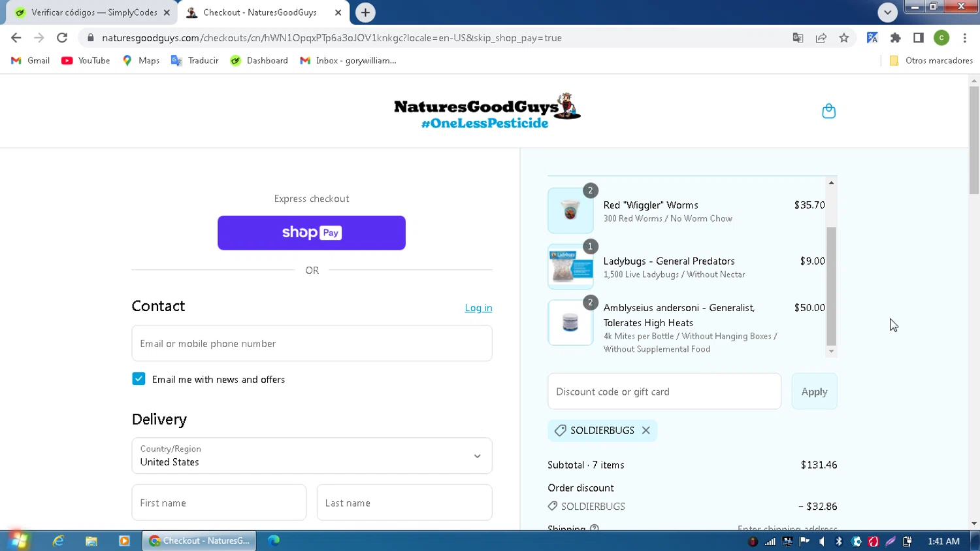Open the Maps bookmark
Screen dimensions: 980x551
(140, 60)
